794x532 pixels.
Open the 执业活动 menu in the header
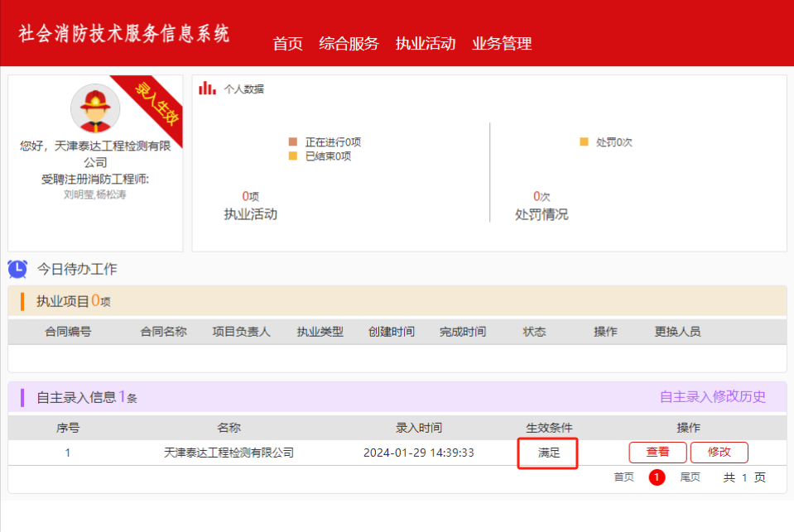[x=426, y=44]
